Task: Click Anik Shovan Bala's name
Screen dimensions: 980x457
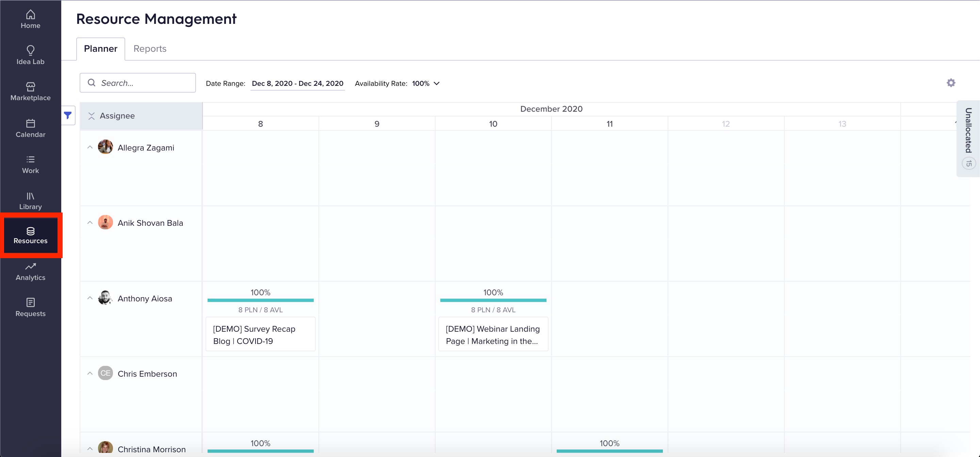Action: click(150, 223)
